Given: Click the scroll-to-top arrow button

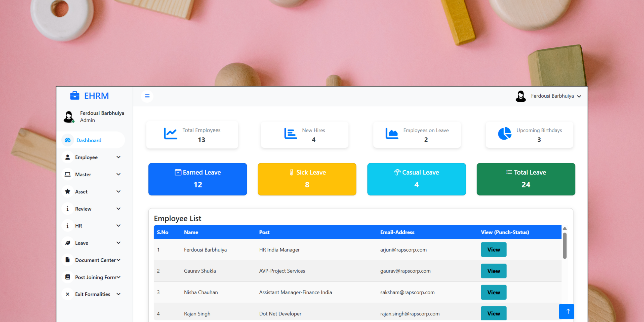Looking at the screenshot, I should pos(567,311).
